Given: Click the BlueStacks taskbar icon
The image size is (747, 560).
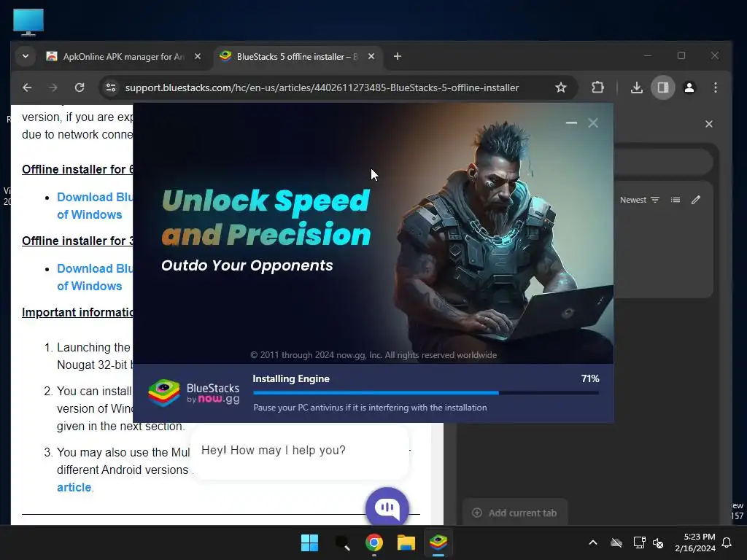Looking at the screenshot, I should tap(438, 542).
